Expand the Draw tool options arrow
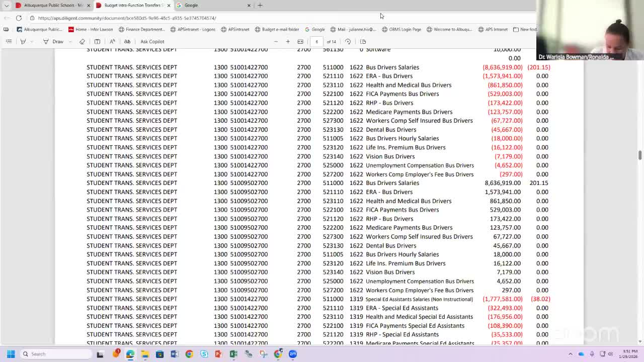 tap(70, 41)
